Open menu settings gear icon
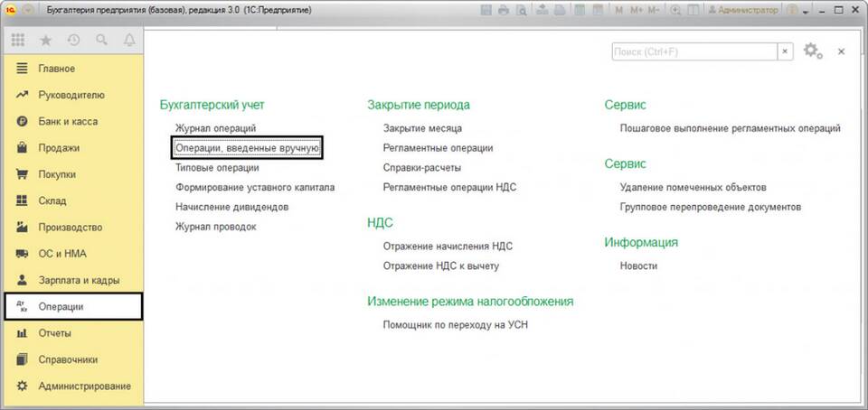Image resolution: width=868 pixels, height=410 pixels. tap(812, 51)
